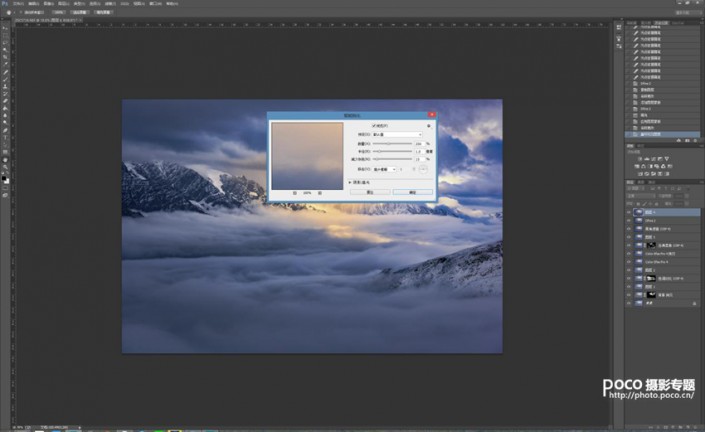Toggle visibility of the bottom Background layer
Viewport: 705px width, 432px height.
coord(629,304)
